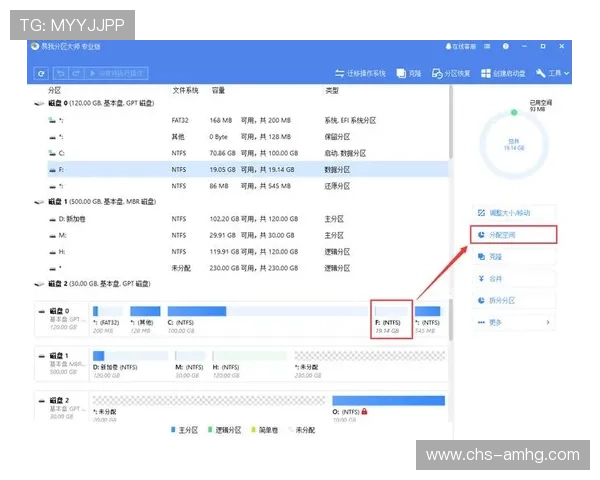Click the 容量 column header
Screen dimensions: 600x480
tap(218, 90)
